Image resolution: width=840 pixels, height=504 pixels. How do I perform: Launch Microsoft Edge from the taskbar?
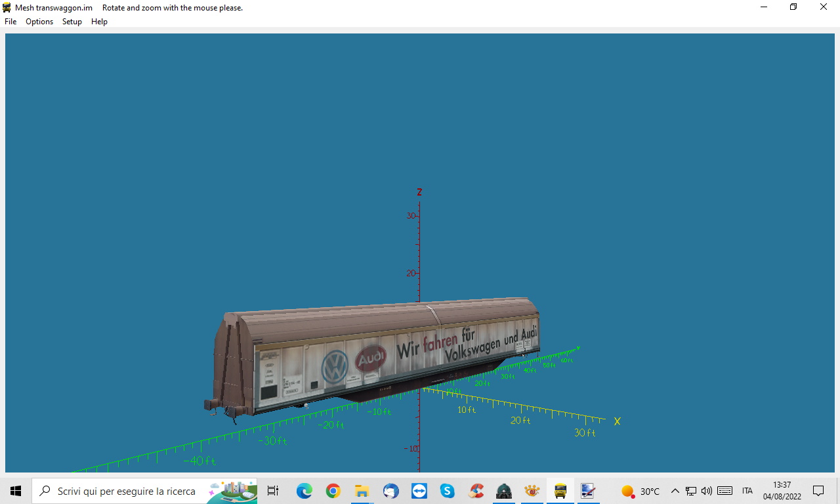coord(304,491)
